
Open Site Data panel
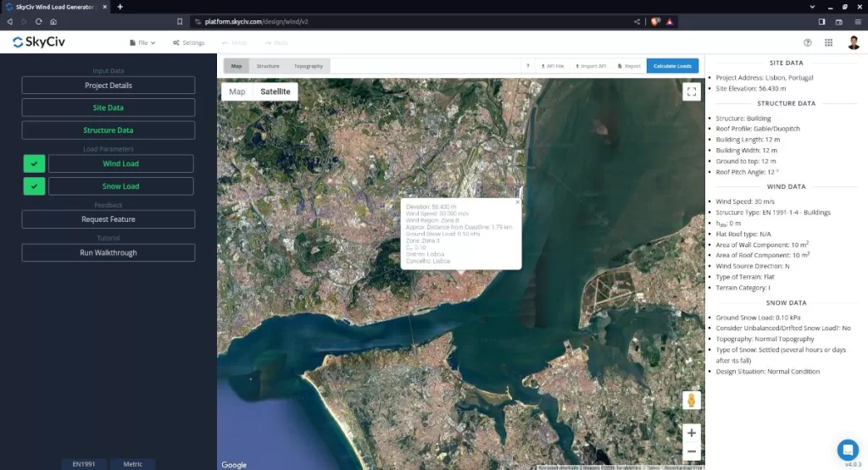(108, 108)
